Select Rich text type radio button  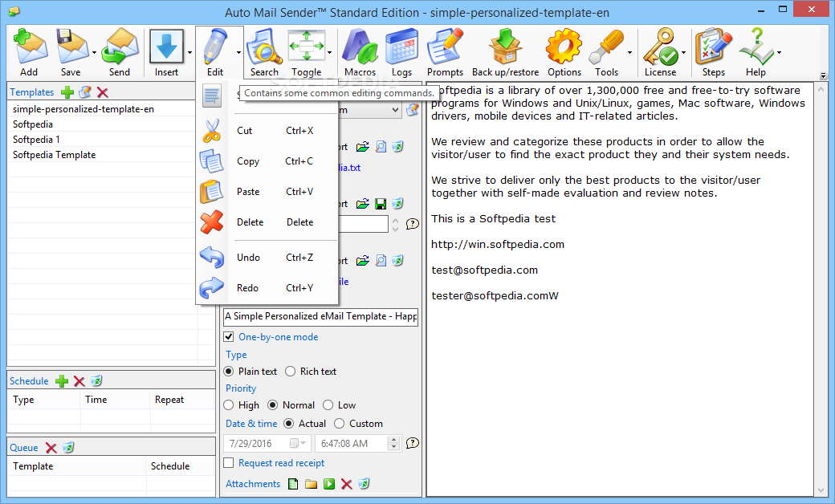point(290,372)
